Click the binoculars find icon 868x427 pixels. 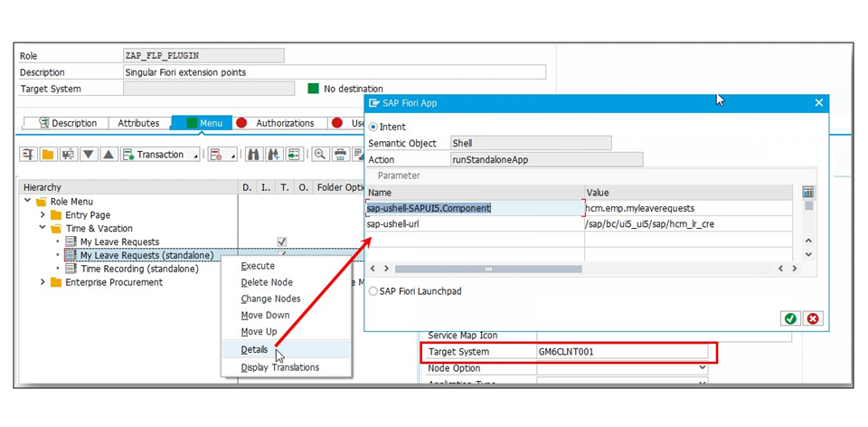point(254,155)
